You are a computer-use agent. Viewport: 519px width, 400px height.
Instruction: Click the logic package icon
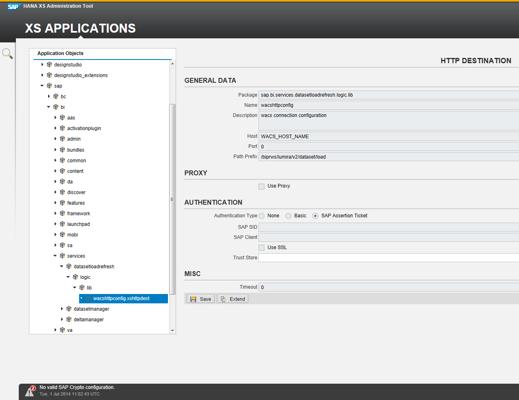76,277
